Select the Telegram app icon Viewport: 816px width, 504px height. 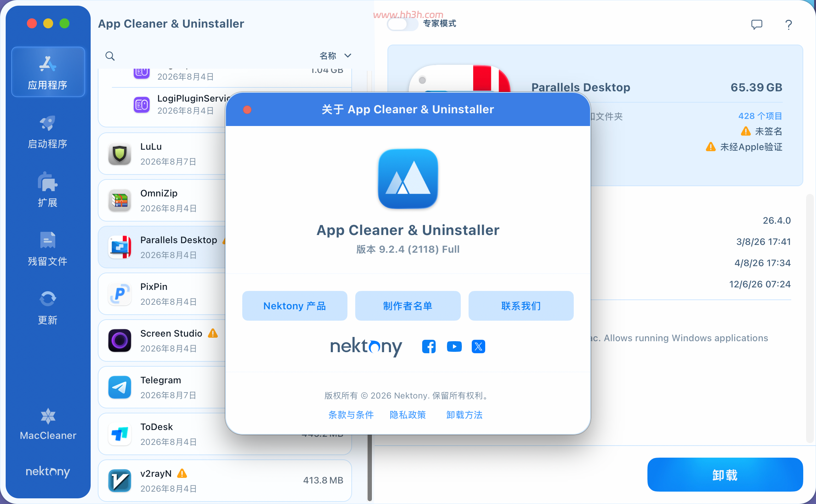[120, 388]
